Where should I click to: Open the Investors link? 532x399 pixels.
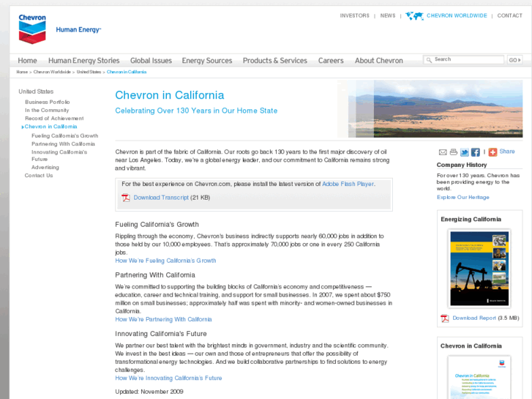coord(355,15)
